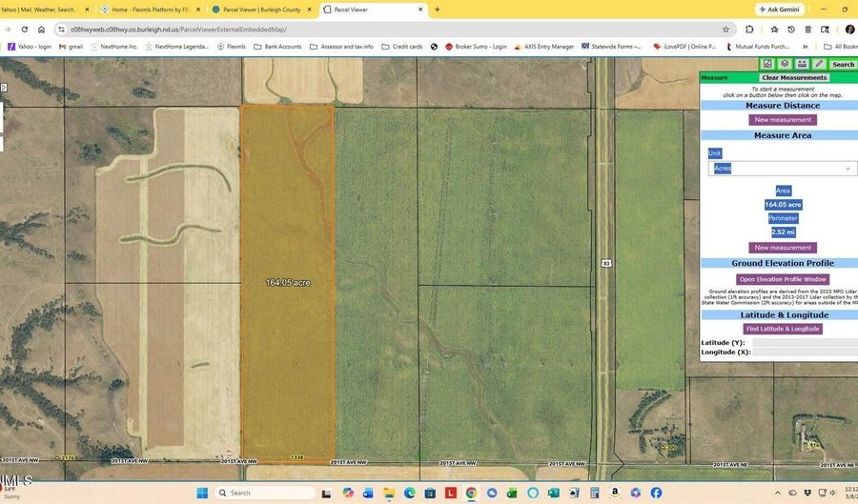Viewport: 858px width, 504px height.
Task: Click the address bar URL
Action: 178,30
